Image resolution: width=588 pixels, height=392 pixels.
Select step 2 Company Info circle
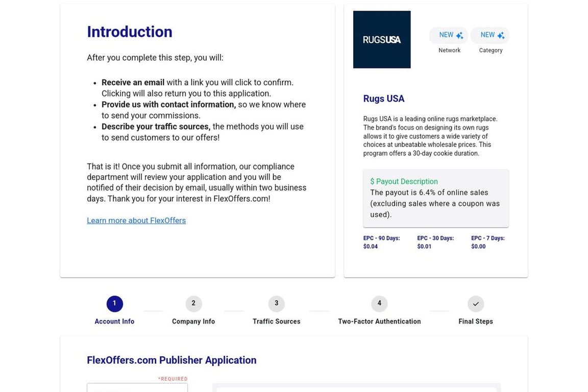[x=193, y=304]
